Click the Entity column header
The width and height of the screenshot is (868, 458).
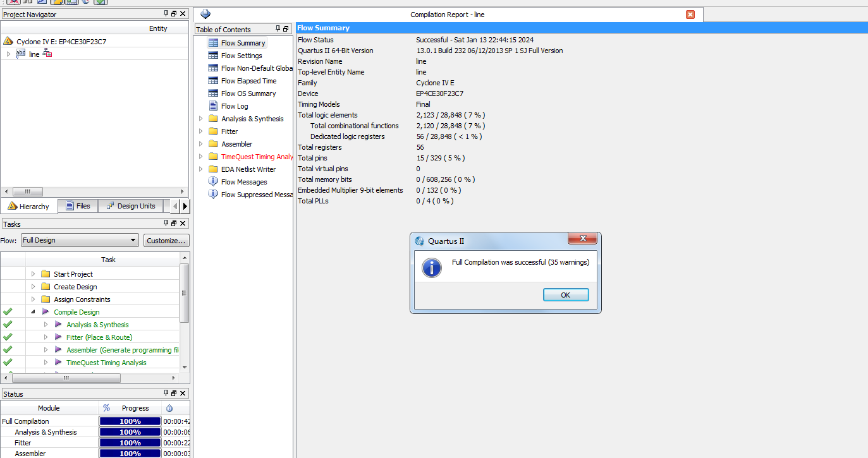coord(158,28)
